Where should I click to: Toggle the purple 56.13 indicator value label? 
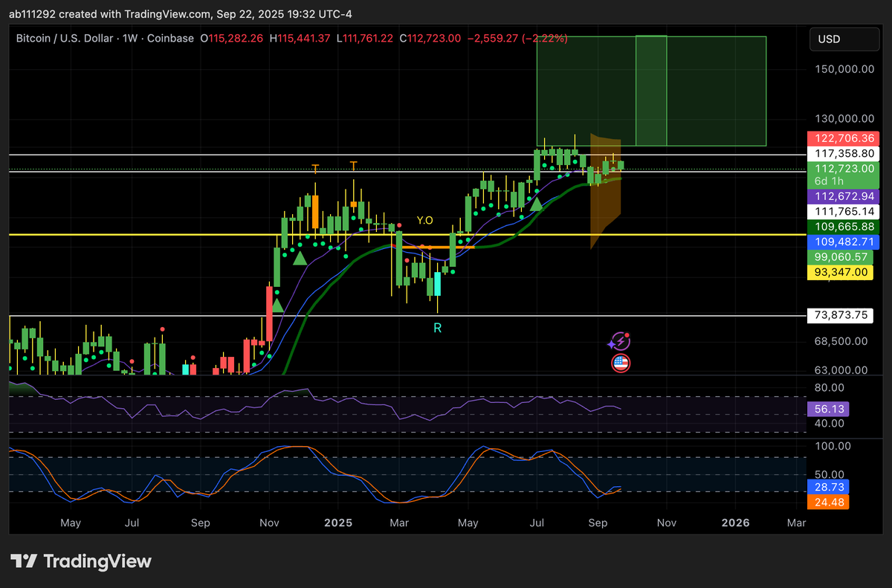pyautogui.click(x=827, y=409)
